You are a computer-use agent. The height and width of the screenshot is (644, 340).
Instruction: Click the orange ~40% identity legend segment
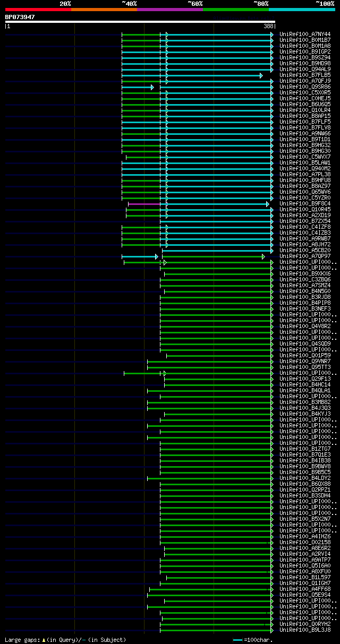pyautogui.click(x=104, y=10)
